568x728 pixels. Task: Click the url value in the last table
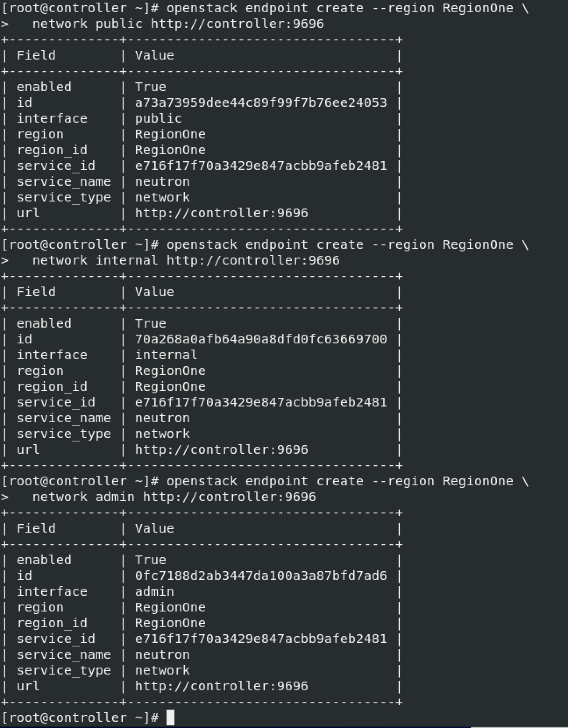click(x=221, y=686)
